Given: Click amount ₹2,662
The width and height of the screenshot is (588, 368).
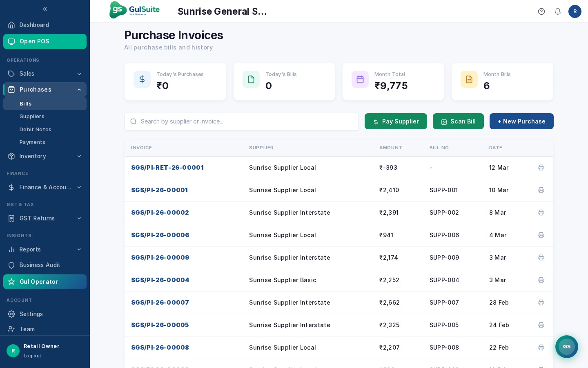Looking at the screenshot, I should pyautogui.click(x=390, y=303).
